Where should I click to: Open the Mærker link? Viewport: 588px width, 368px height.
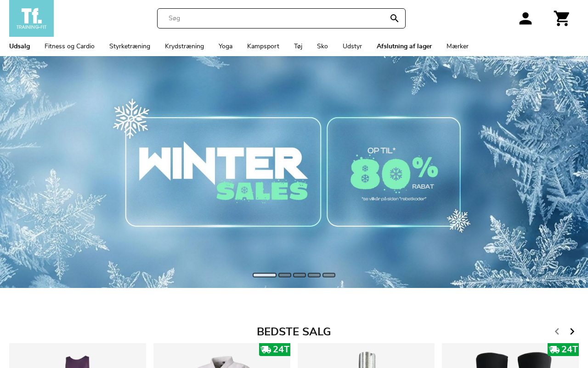(x=458, y=46)
